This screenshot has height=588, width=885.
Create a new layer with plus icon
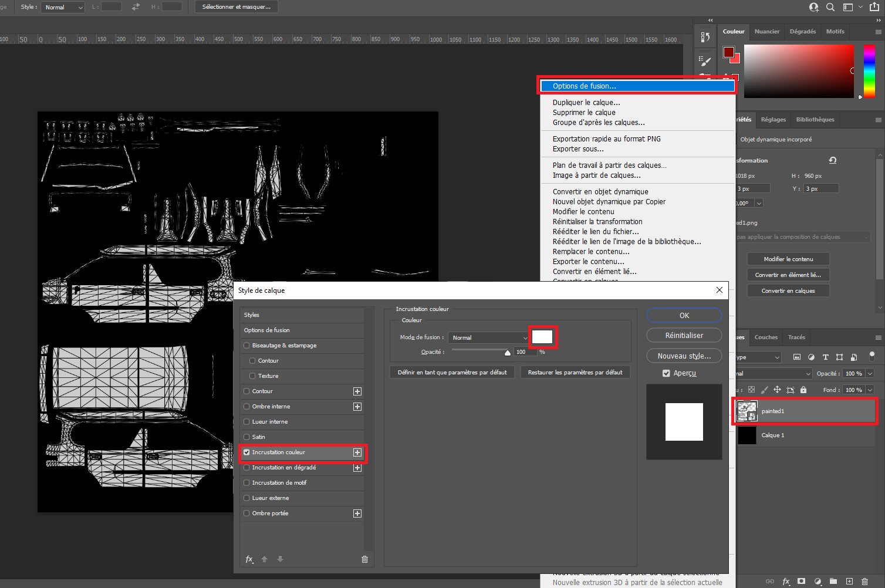(849, 582)
